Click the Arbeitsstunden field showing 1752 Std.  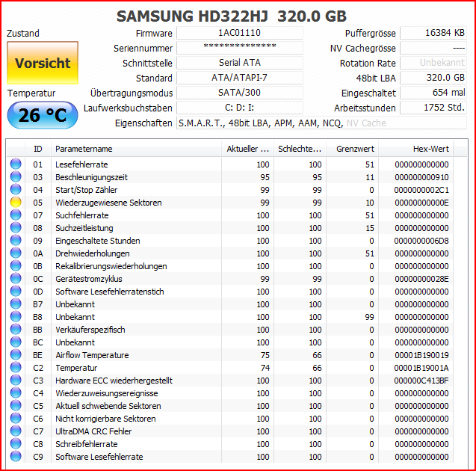tap(433, 108)
